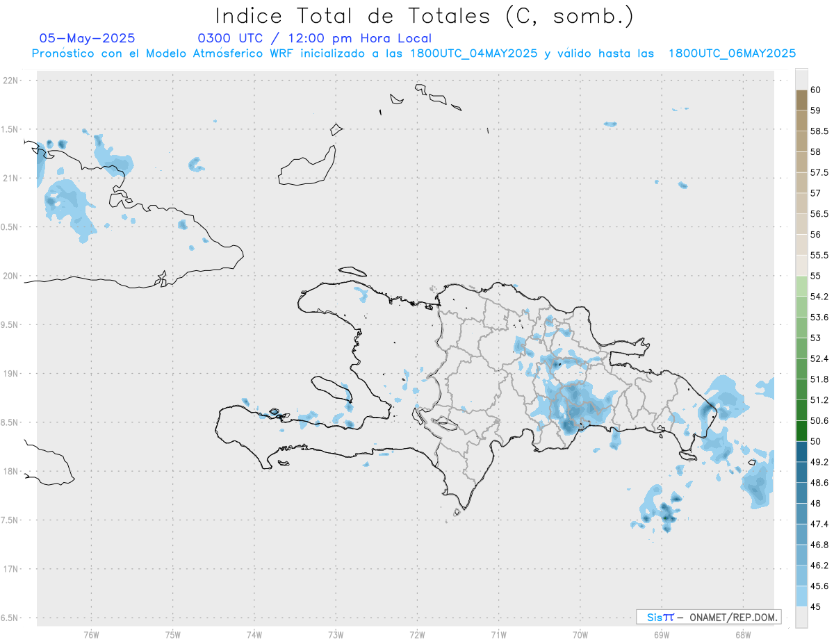
Task: Click the longitude label "73W"
Action: (x=336, y=634)
